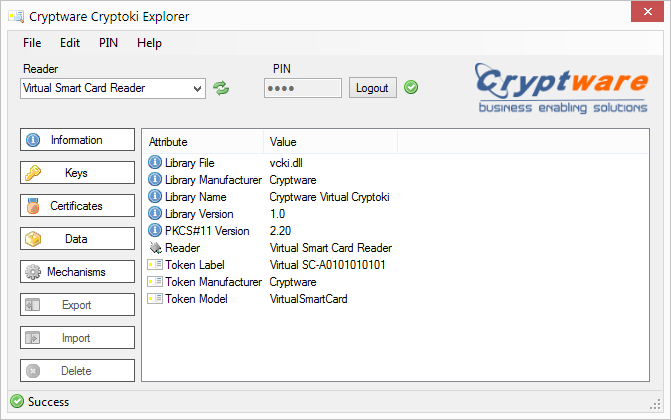
Task: Open the Keys section
Action: [x=77, y=173]
